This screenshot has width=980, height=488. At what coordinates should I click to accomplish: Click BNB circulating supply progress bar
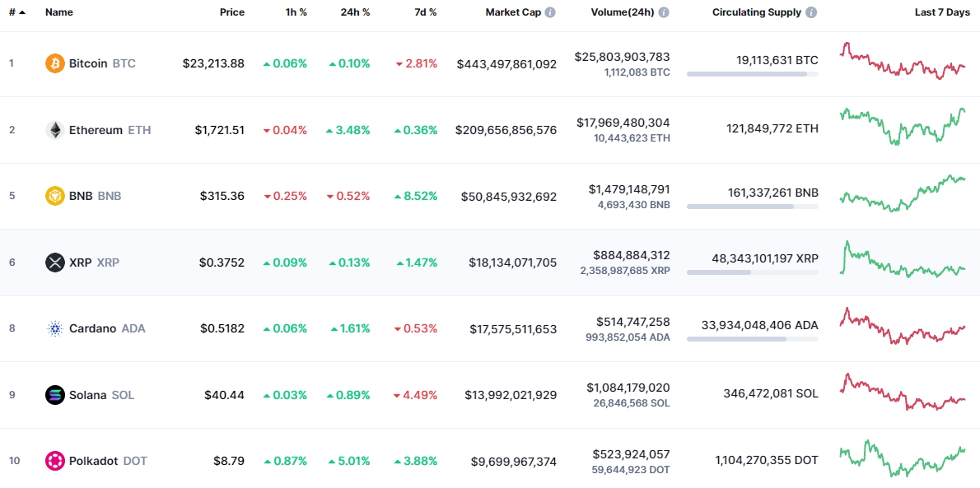click(753, 207)
